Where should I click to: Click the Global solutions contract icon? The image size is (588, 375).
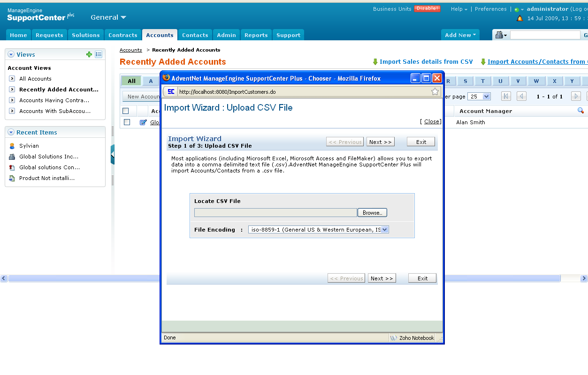pyautogui.click(x=12, y=167)
